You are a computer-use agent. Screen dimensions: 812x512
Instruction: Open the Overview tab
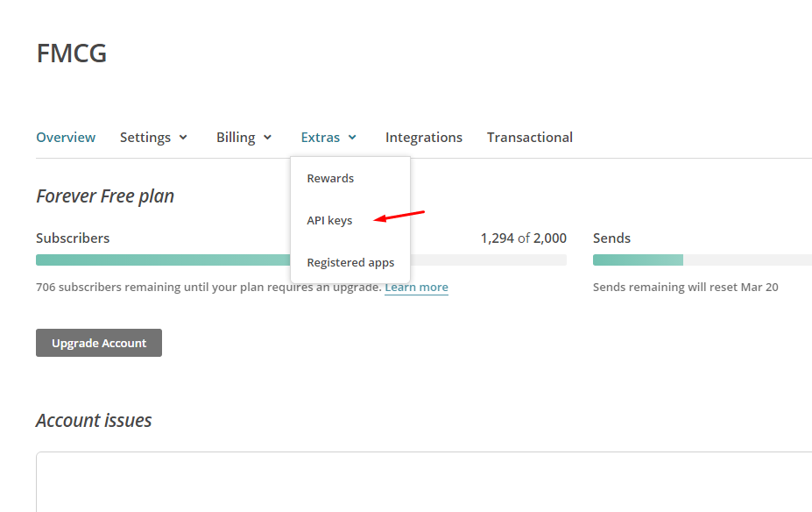pyautogui.click(x=66, y=138)
